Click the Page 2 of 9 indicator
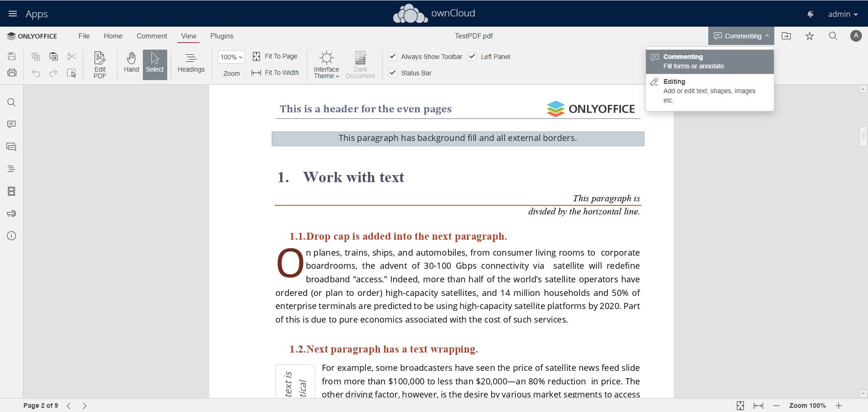 pyautogui.click(x=41, y=405)
